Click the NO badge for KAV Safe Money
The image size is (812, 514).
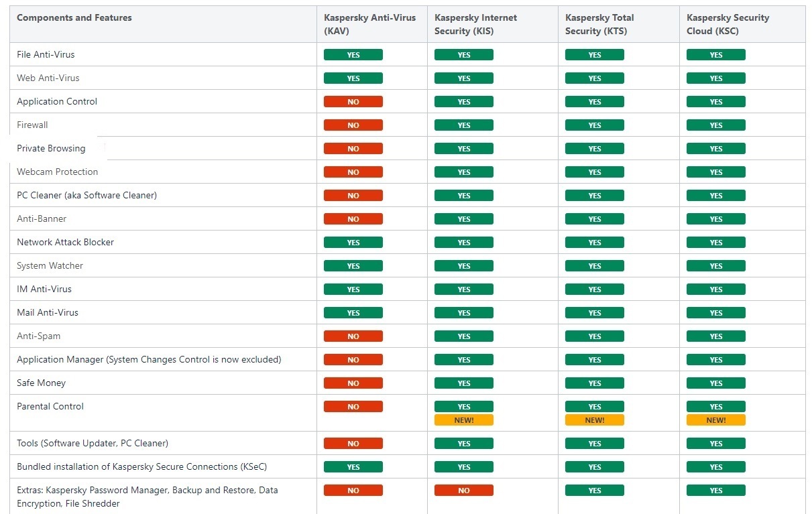click(x=353, y=383)
